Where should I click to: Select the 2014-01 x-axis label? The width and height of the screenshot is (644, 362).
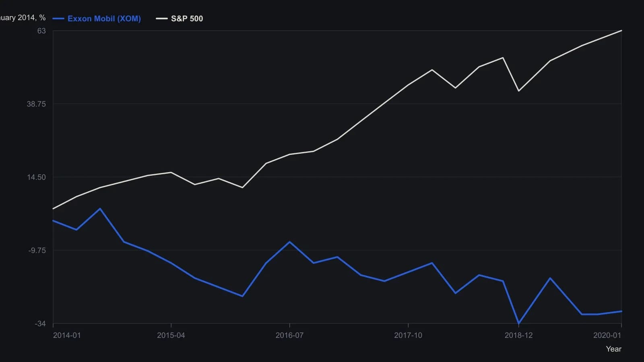point(67,335)
